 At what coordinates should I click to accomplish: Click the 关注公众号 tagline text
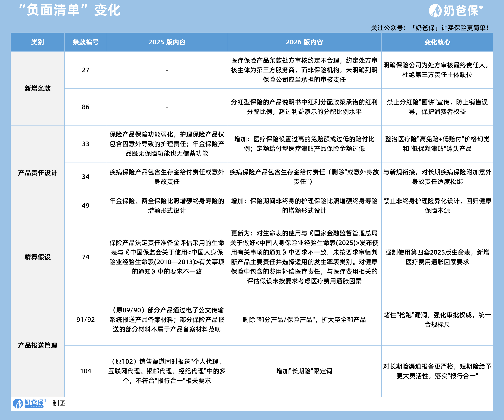point(430,28)
